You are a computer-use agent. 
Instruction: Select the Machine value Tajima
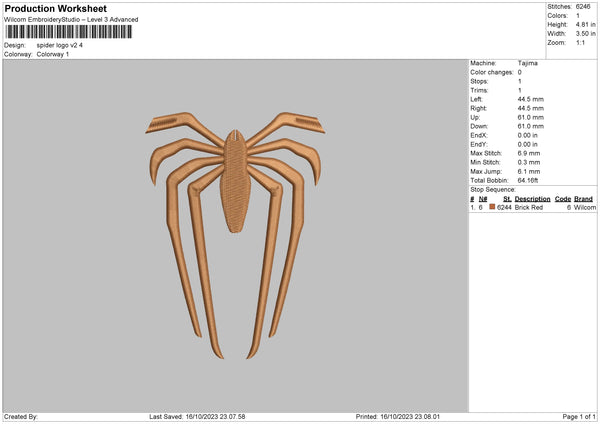(x=528, y=63)
